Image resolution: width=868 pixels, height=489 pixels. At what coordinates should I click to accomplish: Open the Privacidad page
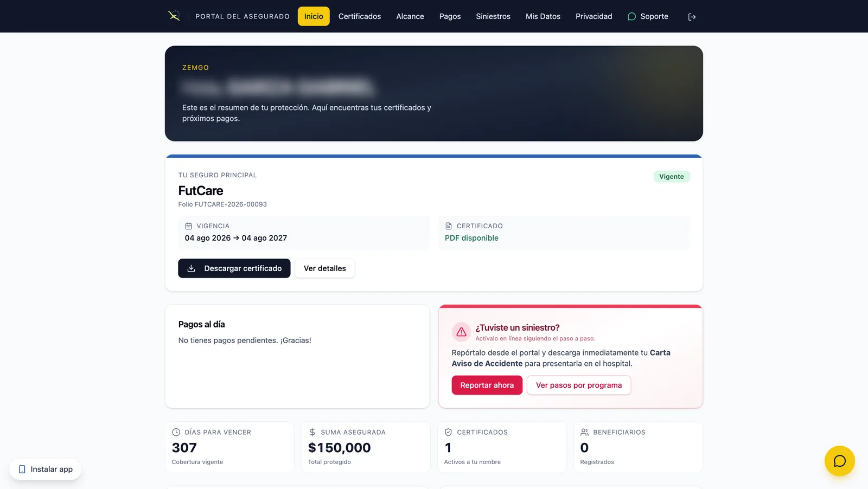pos(593,16)
